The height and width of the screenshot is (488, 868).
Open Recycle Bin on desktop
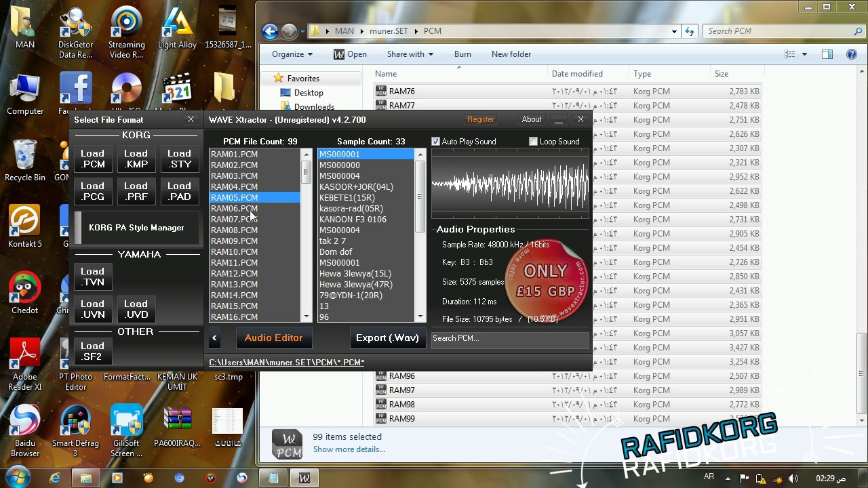click(25, 160)
